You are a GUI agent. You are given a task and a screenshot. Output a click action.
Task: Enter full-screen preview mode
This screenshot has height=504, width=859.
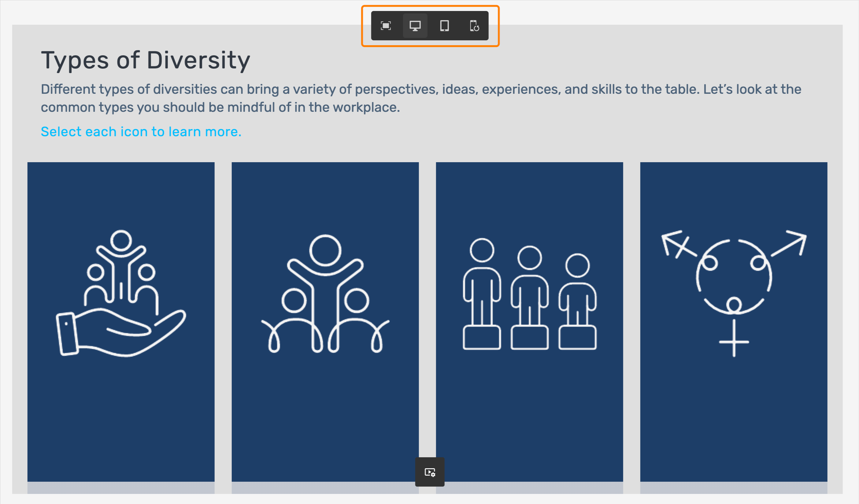386,26
